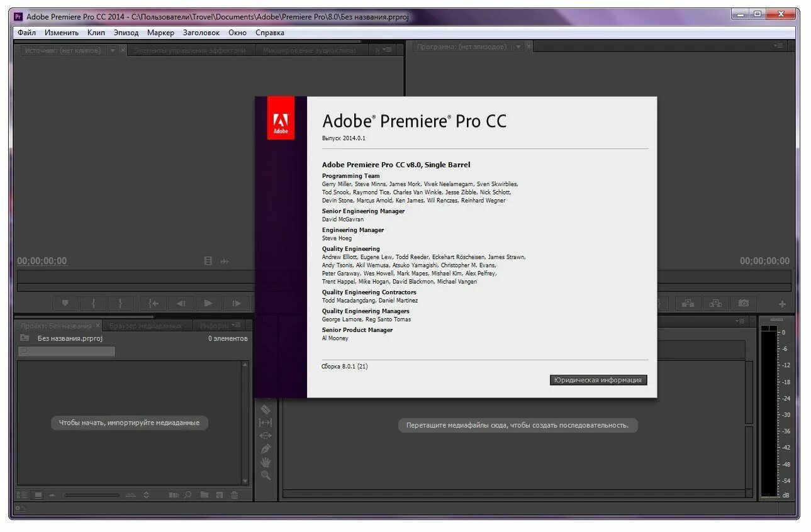Close the Программа tab
The height and width of the screenshot is (532, 811).
[529, 47]
